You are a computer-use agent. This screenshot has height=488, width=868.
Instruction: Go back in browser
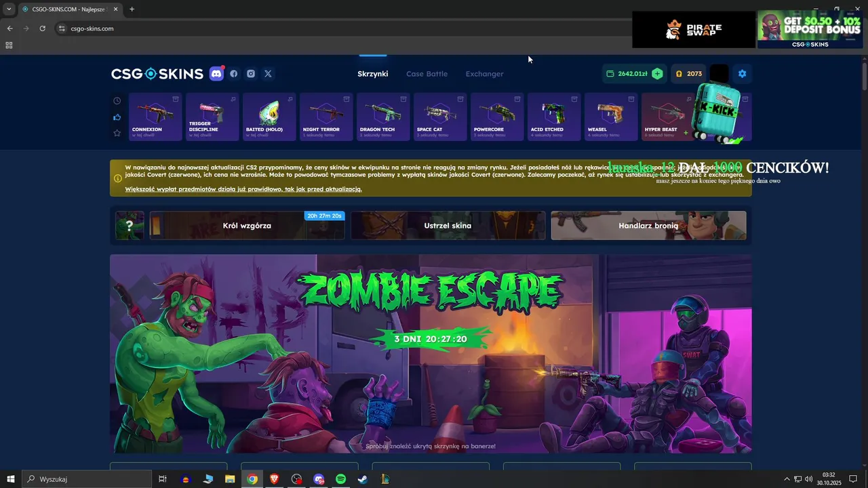tap(9, 28)
